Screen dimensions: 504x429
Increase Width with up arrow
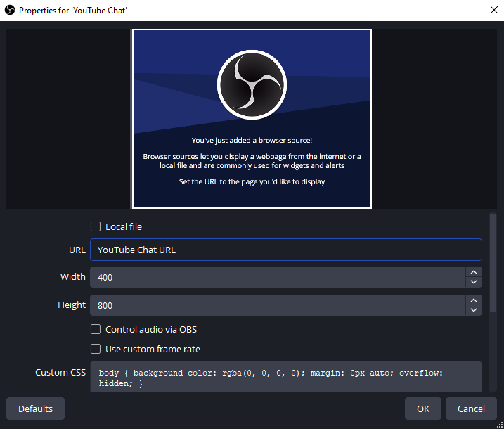tap(474, 272)
